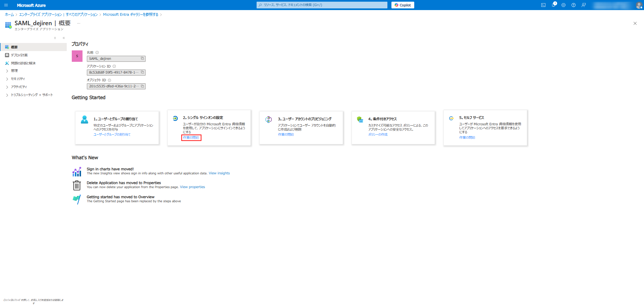The width and height of the screenshot is (644, 306).
Task: Click the trash can icon under What's New
Action: (77, 185)
